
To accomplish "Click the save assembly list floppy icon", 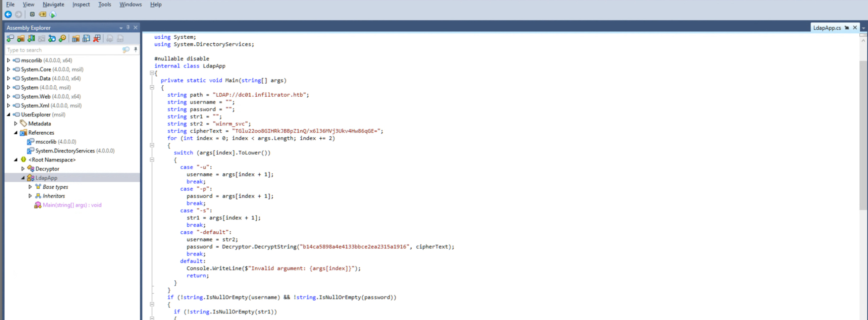I will (x=86, y=39).
